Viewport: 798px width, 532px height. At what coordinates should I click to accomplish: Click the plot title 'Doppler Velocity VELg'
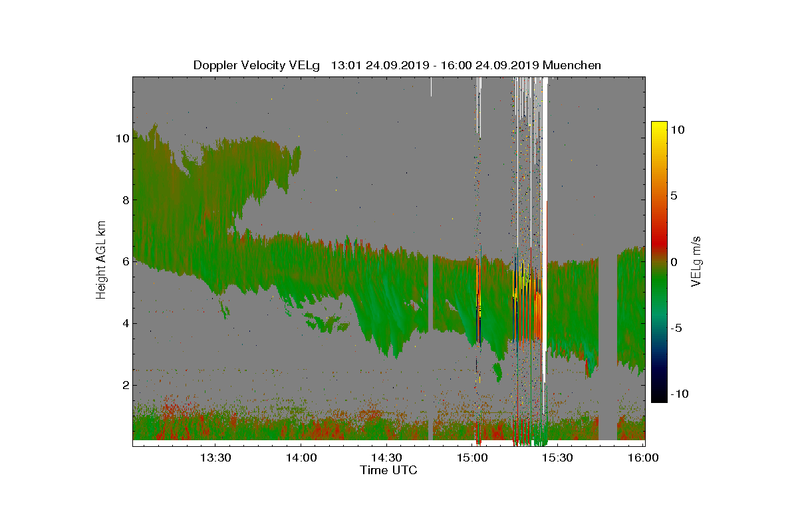tap(256, 65)
